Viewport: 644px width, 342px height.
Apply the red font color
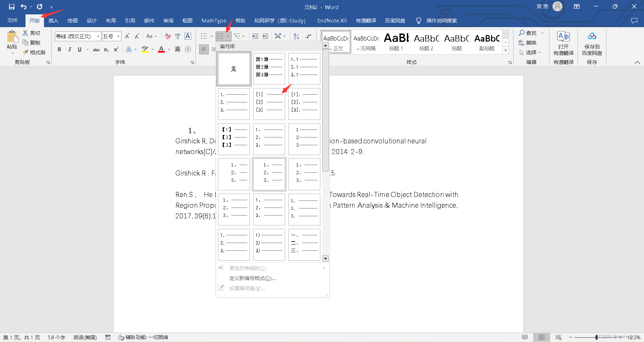[x=161, y=50]
